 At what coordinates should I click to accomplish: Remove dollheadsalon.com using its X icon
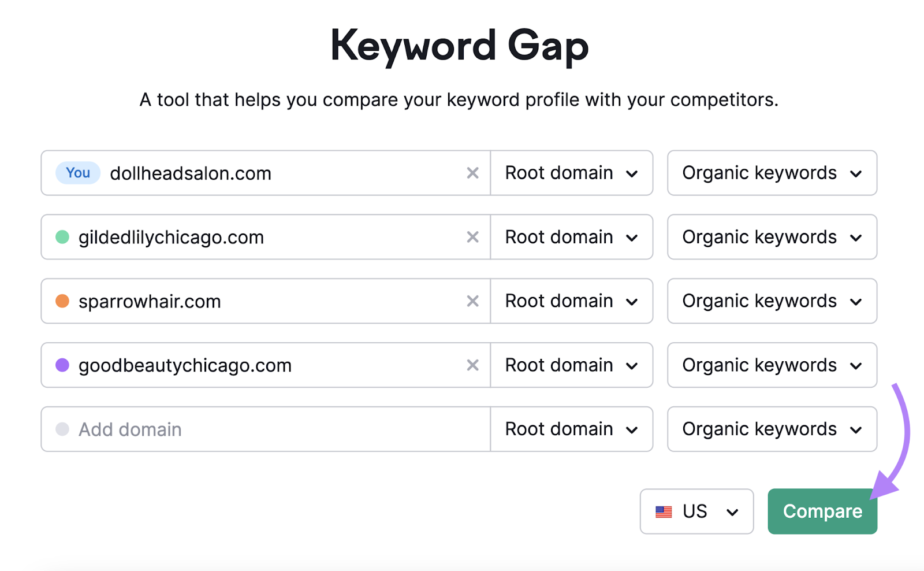coord(472,173)
